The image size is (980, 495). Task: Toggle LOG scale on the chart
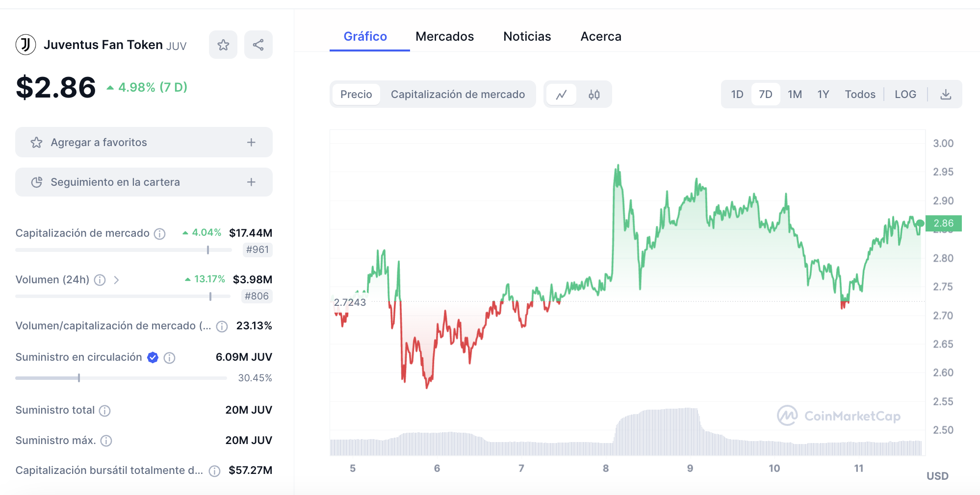(905, 95)
